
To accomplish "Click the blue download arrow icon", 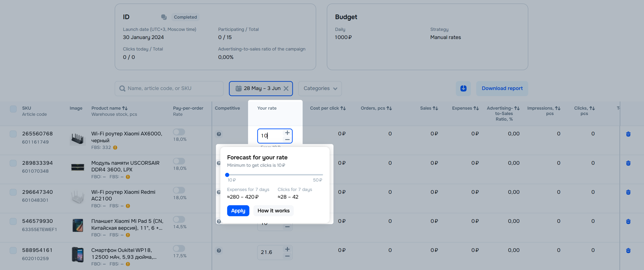I will (463, 88).
